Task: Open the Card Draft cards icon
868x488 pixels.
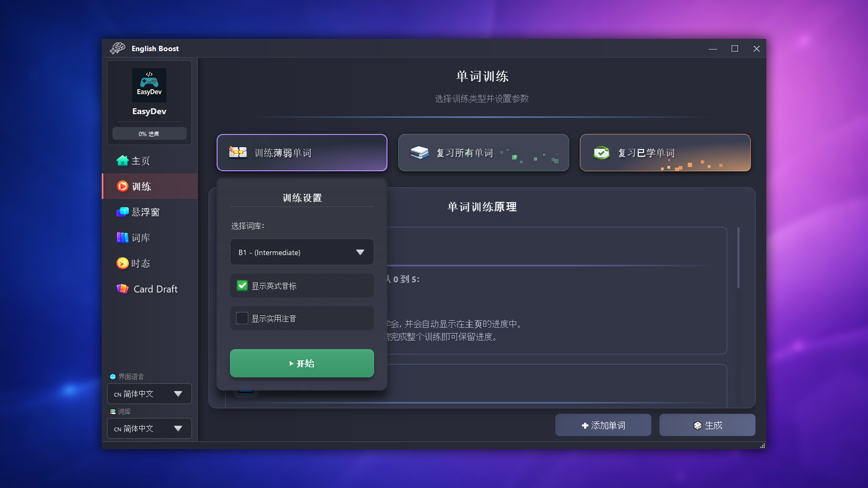Action: (x=122, y=289)
